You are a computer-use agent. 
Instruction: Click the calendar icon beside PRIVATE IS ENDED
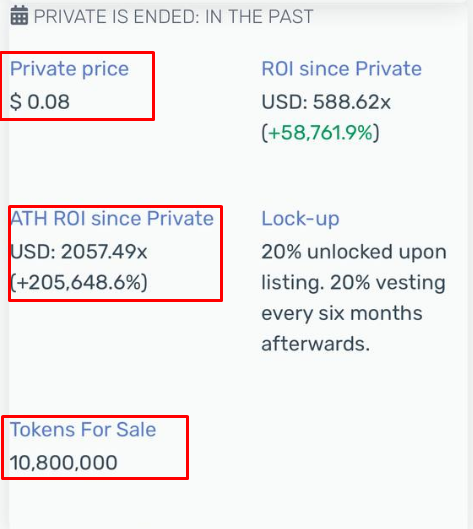pyautogui.click(x=19, y=16)
